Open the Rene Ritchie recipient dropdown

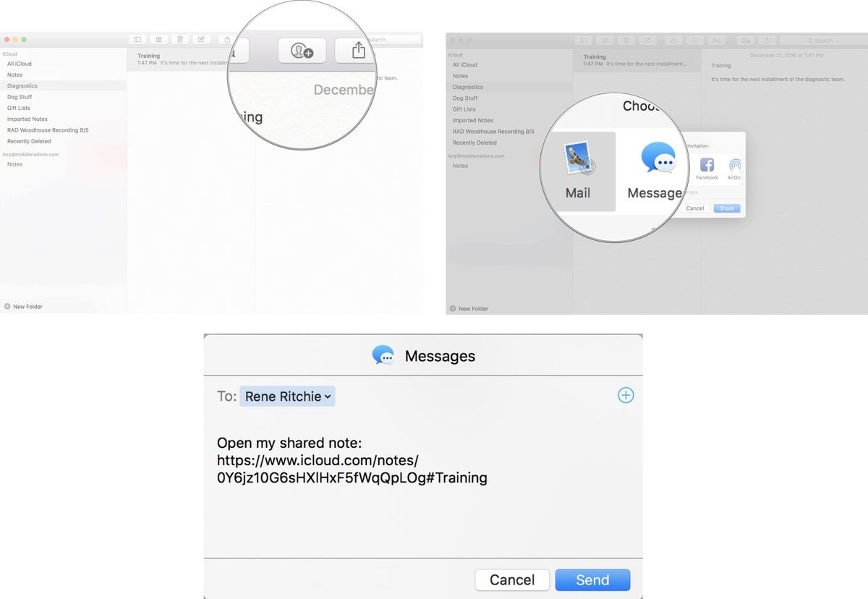287,396
